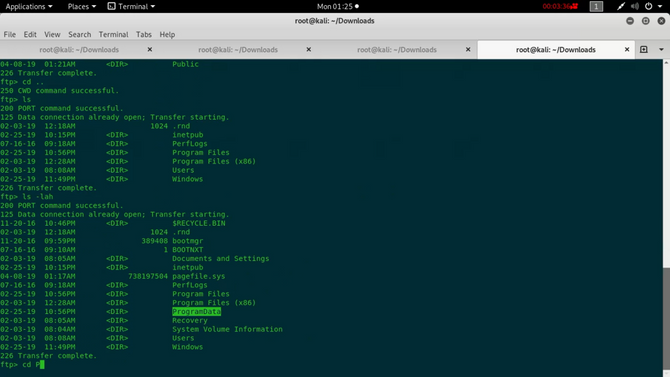670x377 pixels.
Task: Close the fourth active terminal tab
Action: pos(627,50)
